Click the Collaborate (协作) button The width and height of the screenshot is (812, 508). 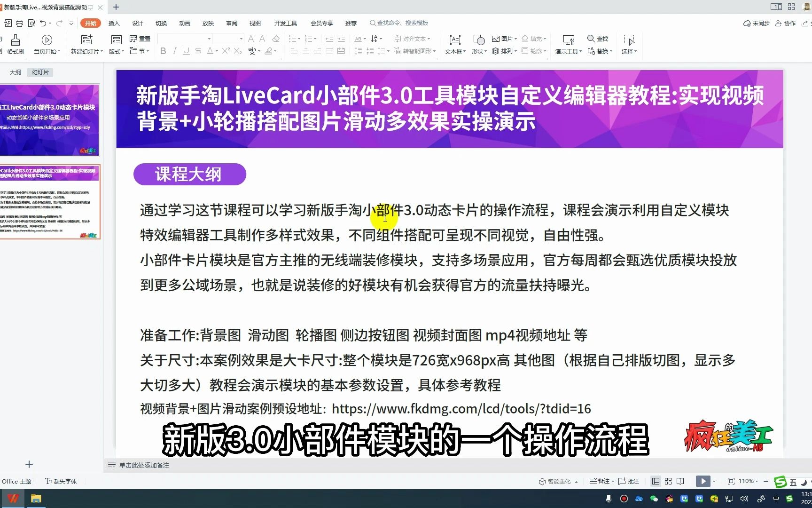[x=786, y=23]
